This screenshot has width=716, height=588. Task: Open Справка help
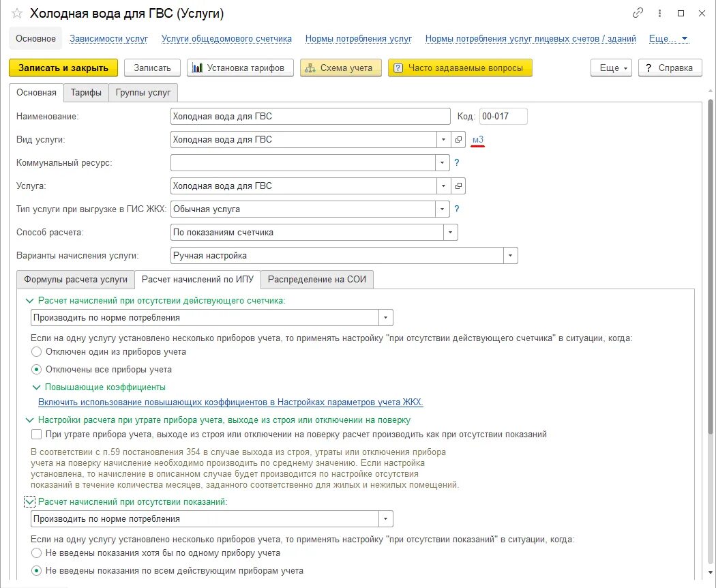coord(670,68)
